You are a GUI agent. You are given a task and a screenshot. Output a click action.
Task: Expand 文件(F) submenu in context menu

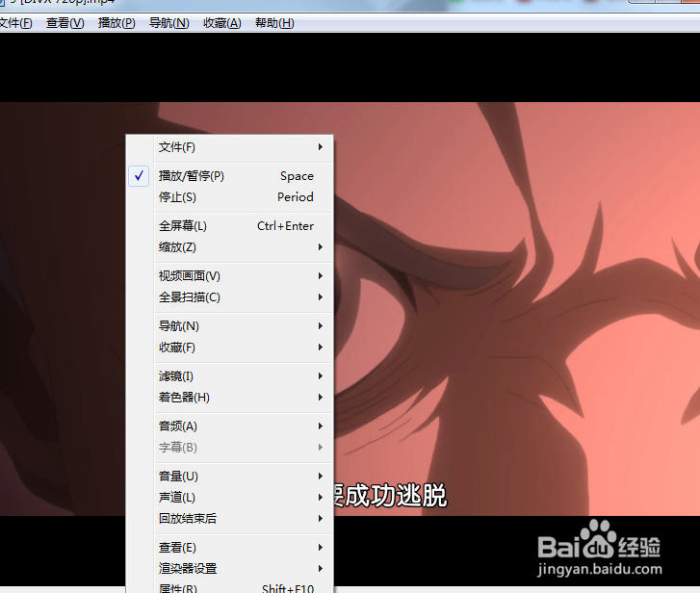click(229, 147)
